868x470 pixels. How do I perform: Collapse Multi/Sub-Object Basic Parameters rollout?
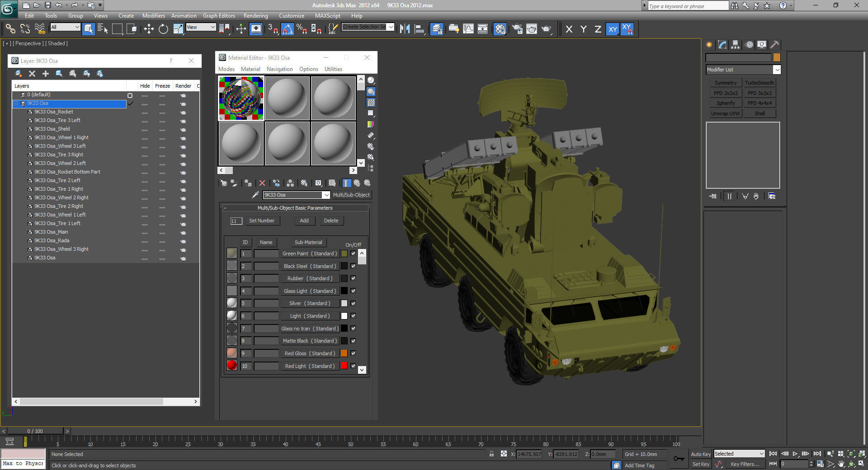[x=295, y=208]
